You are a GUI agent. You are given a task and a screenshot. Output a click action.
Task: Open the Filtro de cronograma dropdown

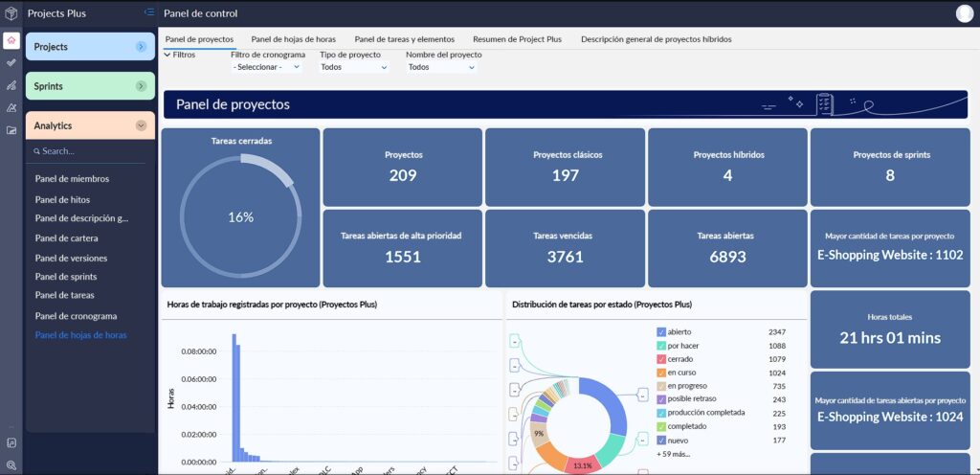coord(266,67)
